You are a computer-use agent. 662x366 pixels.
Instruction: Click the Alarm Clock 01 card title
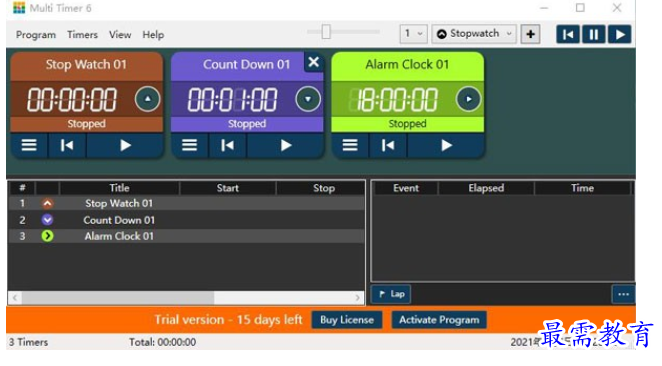(407, 65)
